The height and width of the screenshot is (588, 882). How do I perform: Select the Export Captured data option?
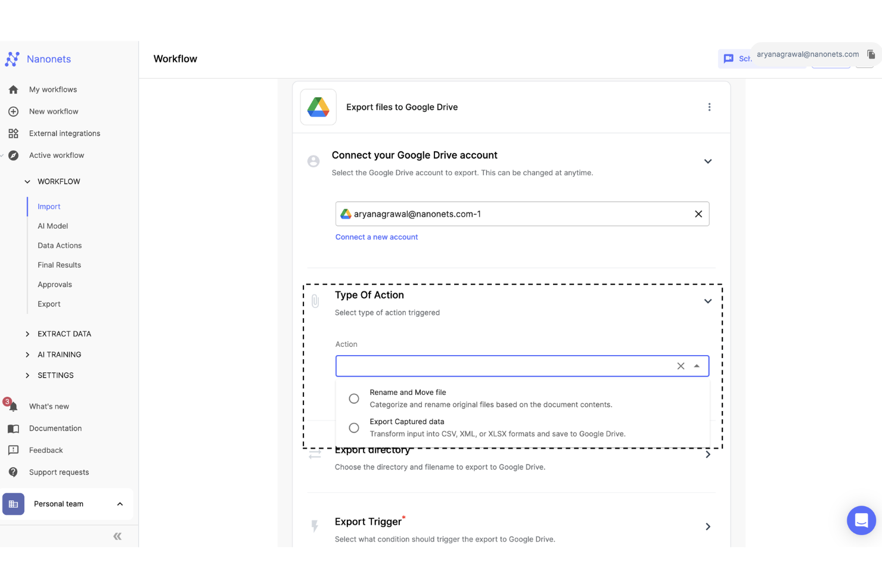click(x=354, y=428)
